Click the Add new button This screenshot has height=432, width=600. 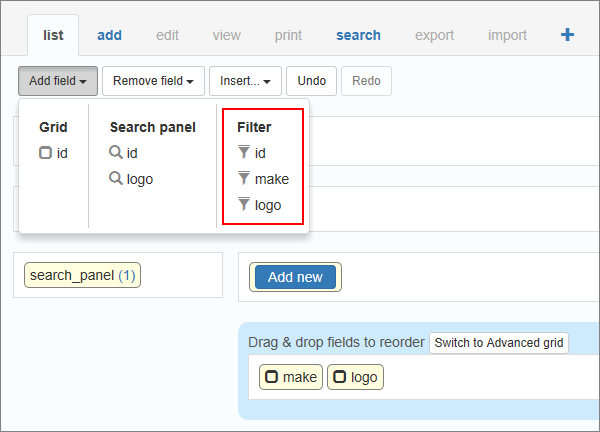295,277
